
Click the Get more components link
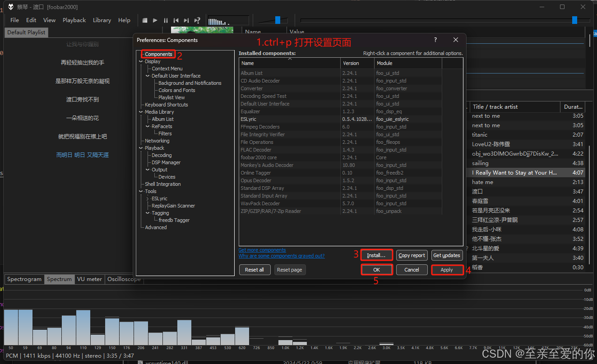pos(262,250)
